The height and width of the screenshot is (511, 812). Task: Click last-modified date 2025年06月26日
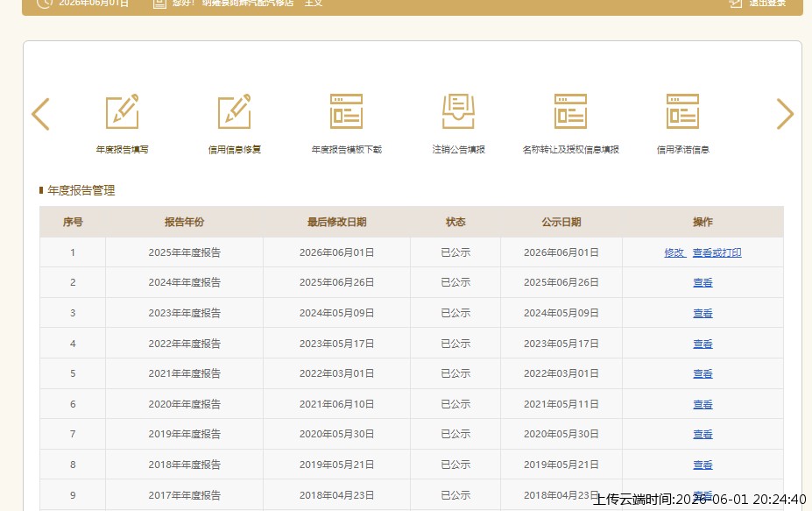[336, 282]
